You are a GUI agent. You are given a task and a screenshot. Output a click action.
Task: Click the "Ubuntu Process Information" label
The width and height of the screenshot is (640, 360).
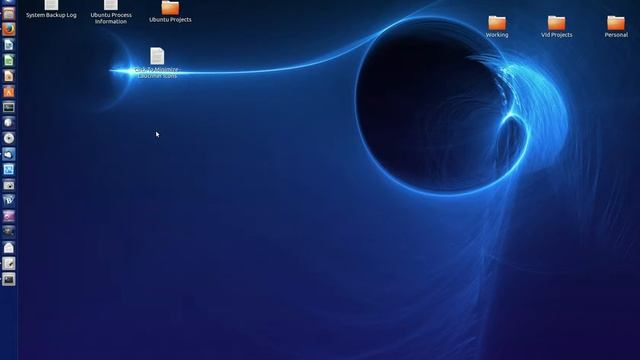pos(111,18)
